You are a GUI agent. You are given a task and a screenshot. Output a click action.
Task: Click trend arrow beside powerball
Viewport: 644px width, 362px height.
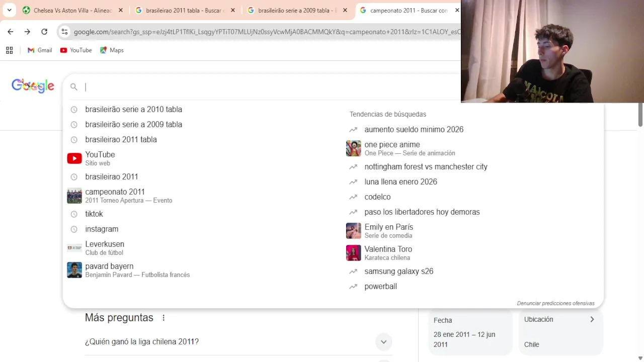[x=353, y=287]
